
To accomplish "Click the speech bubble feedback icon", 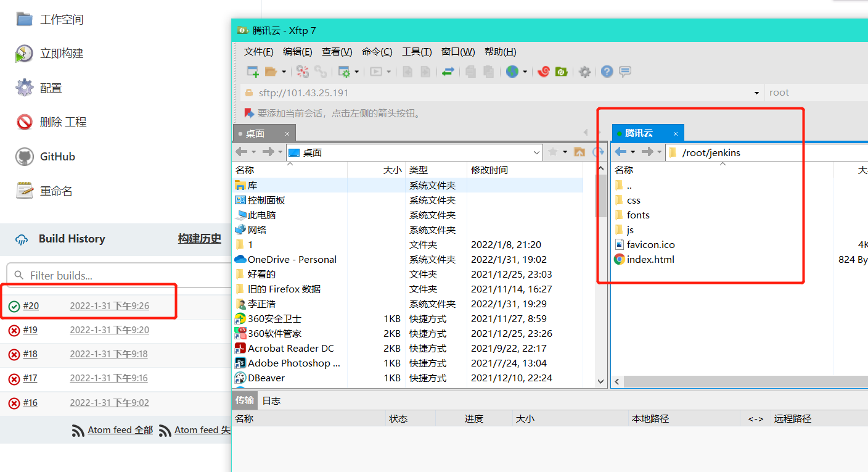I will (x=625, y=72).
